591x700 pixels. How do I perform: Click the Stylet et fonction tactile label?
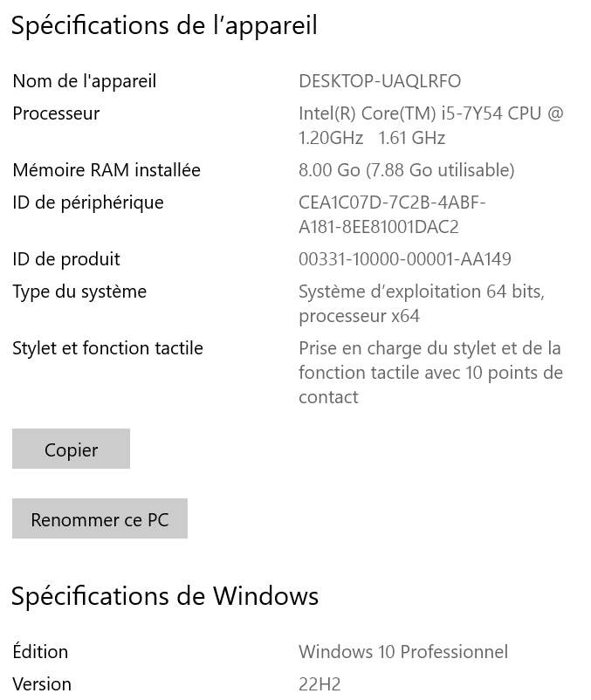coord(107,348)
